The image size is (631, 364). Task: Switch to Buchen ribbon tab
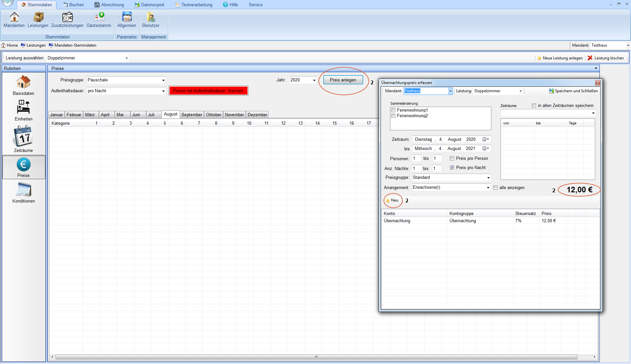tap(73, 5)
